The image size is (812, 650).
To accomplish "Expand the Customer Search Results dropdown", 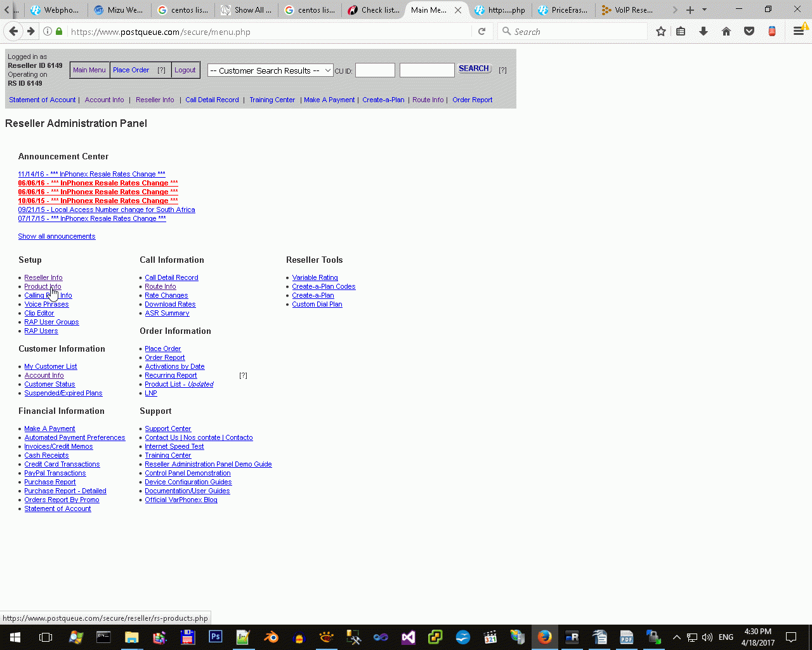I will click(x=270, y=70).
